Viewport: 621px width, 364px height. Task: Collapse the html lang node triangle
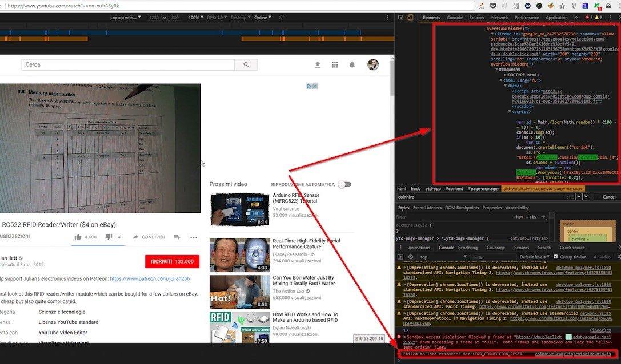(502, 80)
